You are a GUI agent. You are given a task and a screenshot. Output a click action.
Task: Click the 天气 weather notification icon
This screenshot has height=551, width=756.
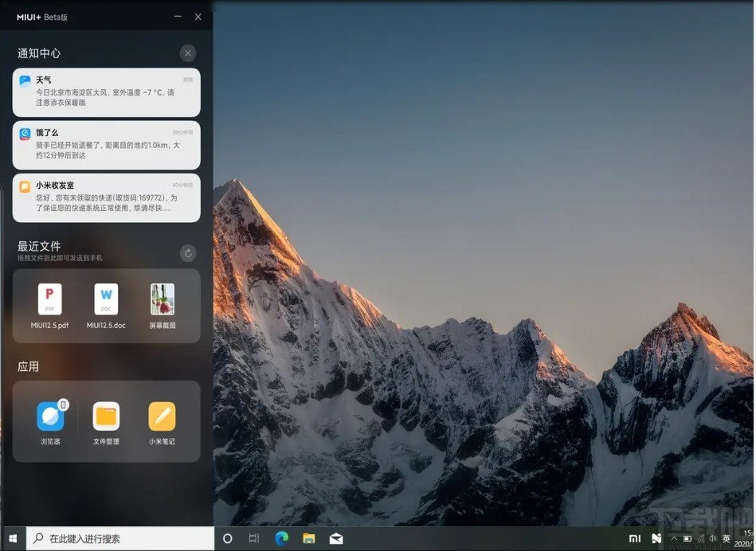click(25, 80)
